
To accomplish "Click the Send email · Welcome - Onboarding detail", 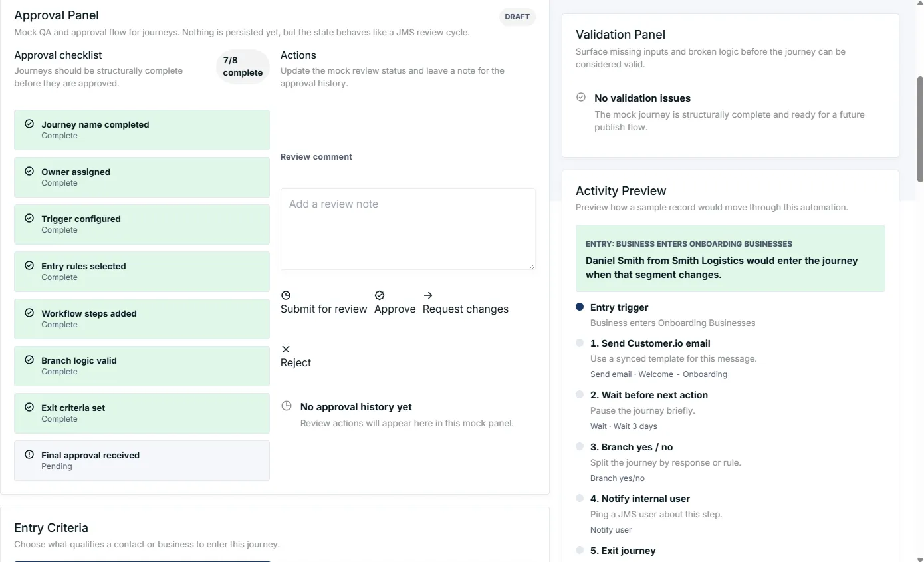I will 659,374.
